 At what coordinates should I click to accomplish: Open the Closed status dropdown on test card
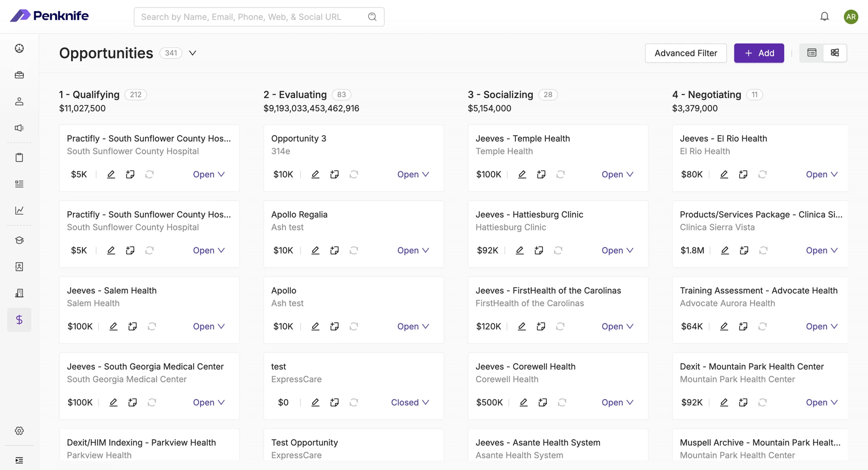tap(410, 402)
